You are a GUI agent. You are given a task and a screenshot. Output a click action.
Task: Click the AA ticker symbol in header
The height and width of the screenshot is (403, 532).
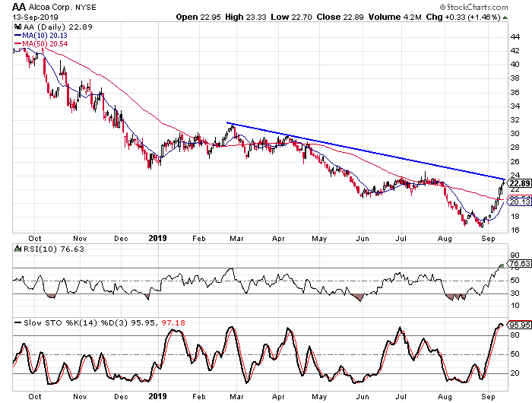tap(11, 6)
